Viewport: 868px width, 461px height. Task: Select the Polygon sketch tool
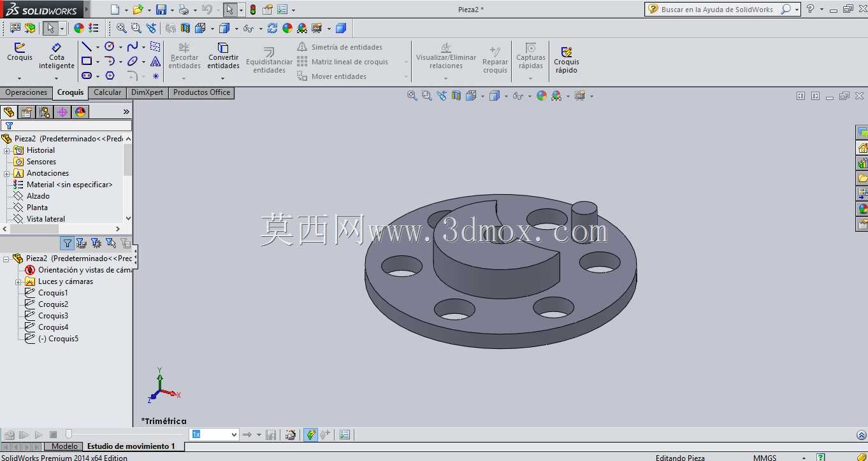point(110,76)
